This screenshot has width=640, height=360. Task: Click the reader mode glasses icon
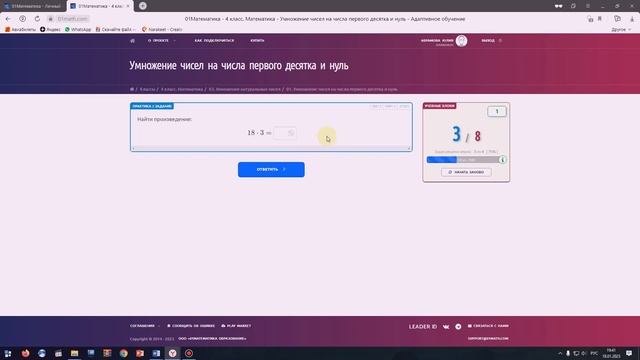point(558,6)
